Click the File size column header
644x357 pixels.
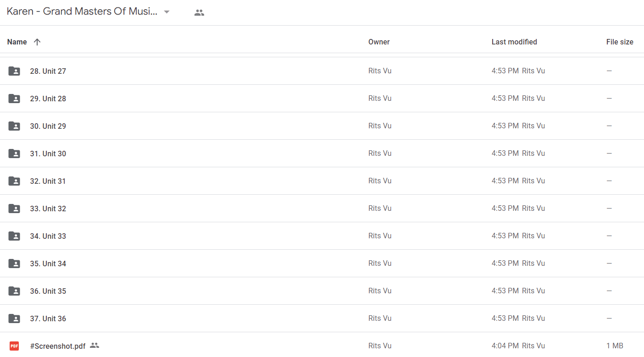(x=620, y=42)
